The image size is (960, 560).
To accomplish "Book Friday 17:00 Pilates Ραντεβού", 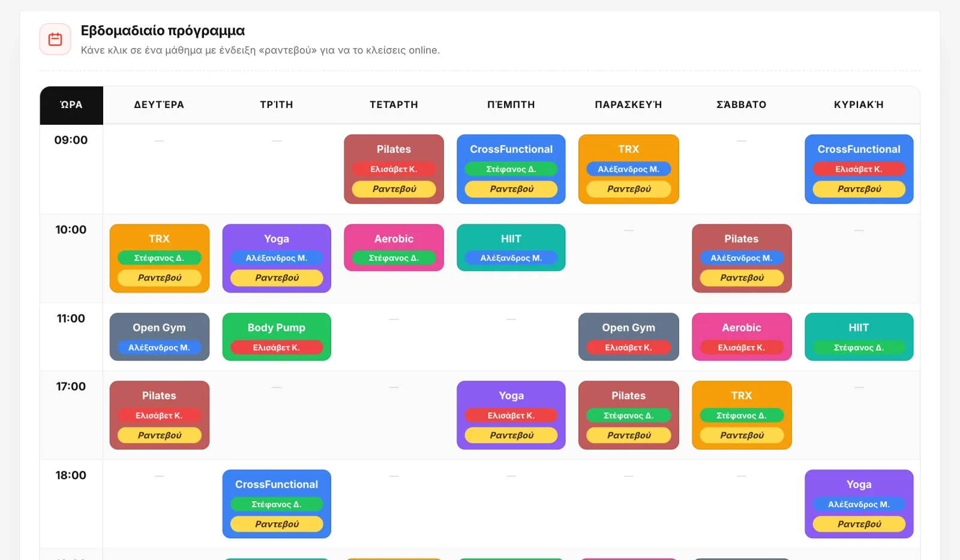I will coord(629,435).
